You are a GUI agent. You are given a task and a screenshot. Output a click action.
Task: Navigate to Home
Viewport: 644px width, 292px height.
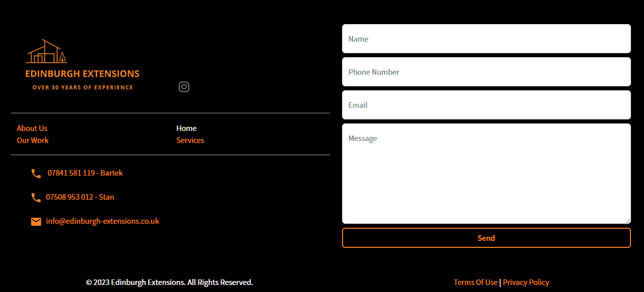click(x=186, y=128)
